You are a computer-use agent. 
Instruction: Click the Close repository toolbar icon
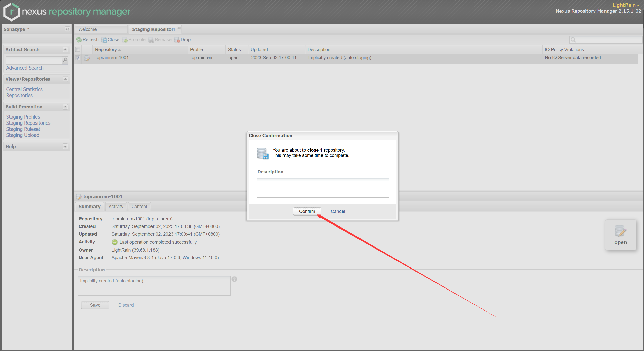[104, 40]
